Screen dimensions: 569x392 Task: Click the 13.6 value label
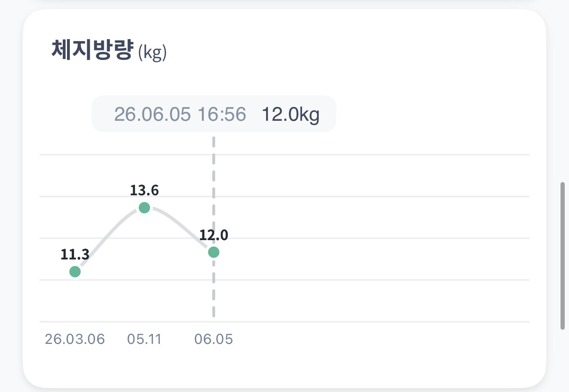144,190
